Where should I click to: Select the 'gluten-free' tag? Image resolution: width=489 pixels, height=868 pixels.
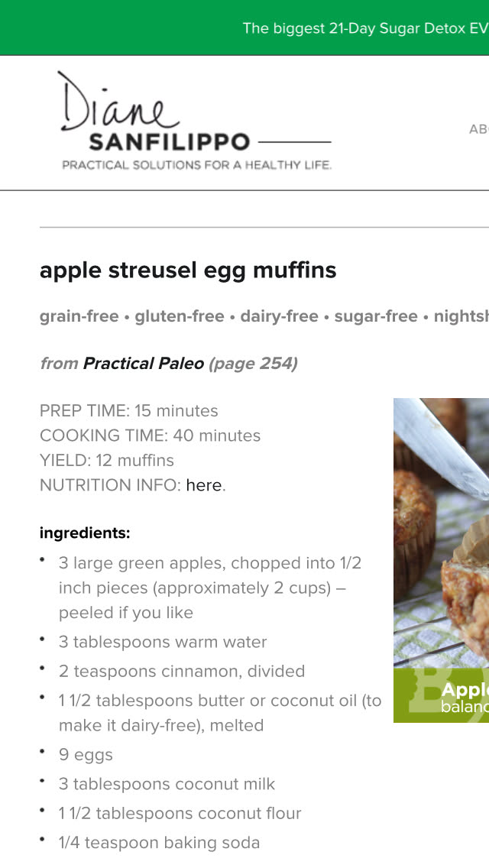click(180, 316)
